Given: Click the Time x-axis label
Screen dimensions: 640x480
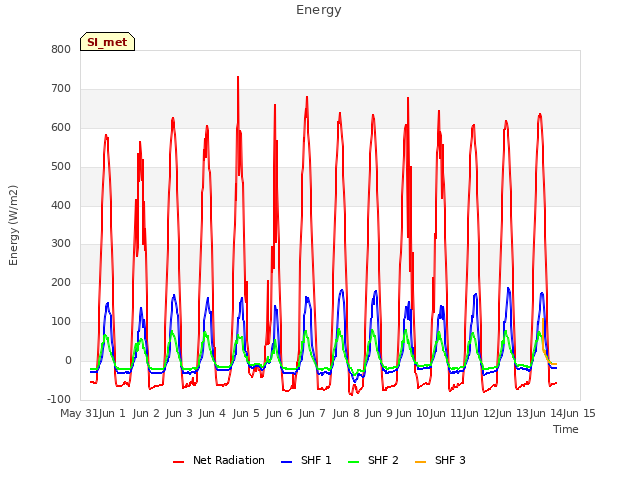Looking at the screenshot, I should point(566,429).
